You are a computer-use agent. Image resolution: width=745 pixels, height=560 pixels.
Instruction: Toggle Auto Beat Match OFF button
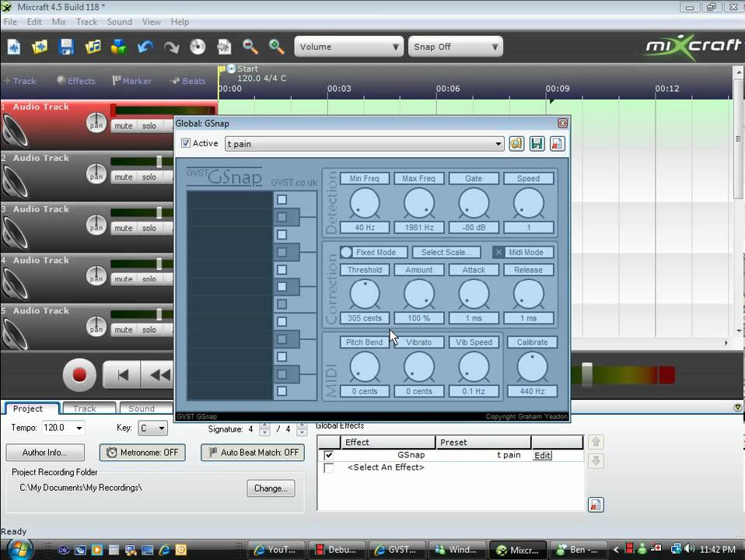pyautogui.click(x=253, y=453)
